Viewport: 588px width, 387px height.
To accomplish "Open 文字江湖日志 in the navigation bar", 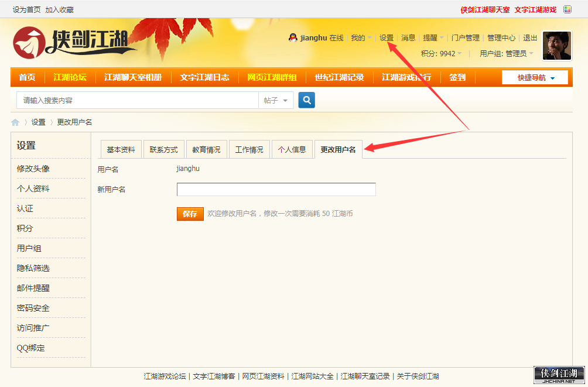I will [204, 77].
